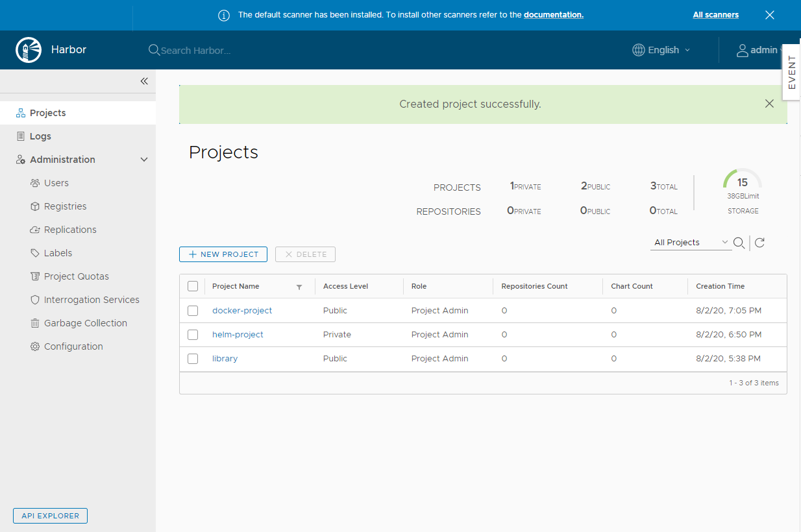
Task: Click the Project Quotas icon
Action: coord(35,276)
